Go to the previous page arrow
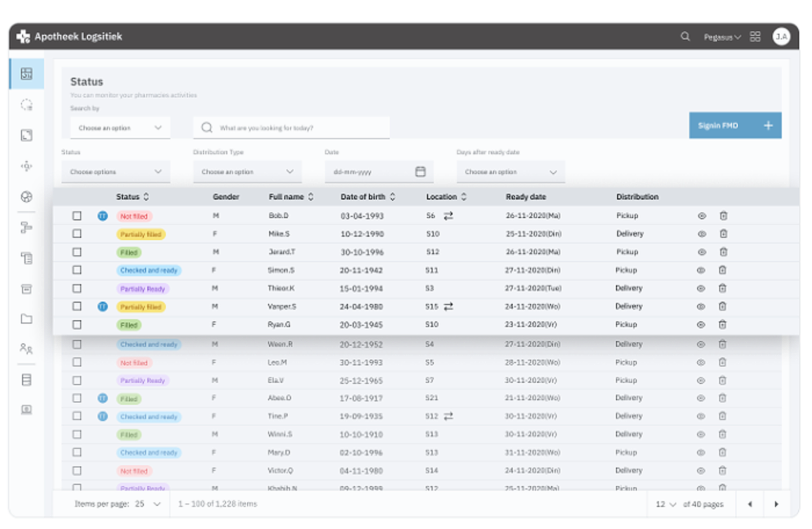The width and height of the screenshot is (812, 529). (x=750, y=504)
